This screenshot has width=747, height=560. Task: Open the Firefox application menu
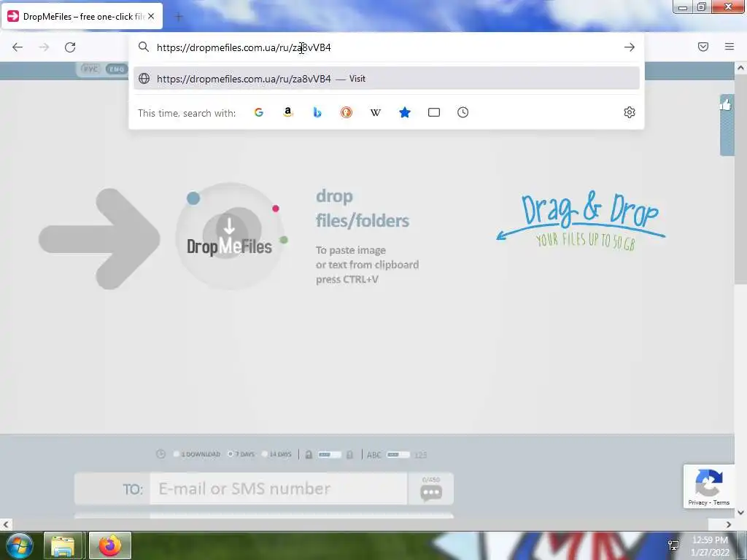(729, 47)
